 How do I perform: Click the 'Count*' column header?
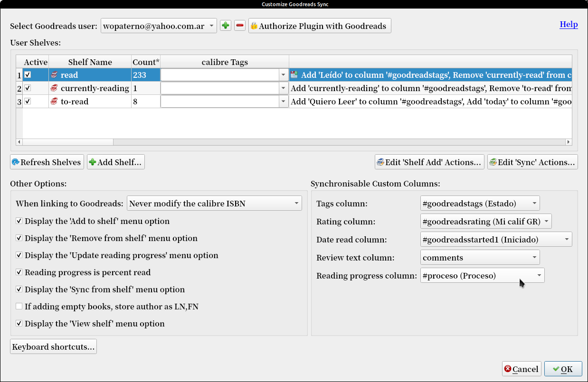[x=146, y=62]
